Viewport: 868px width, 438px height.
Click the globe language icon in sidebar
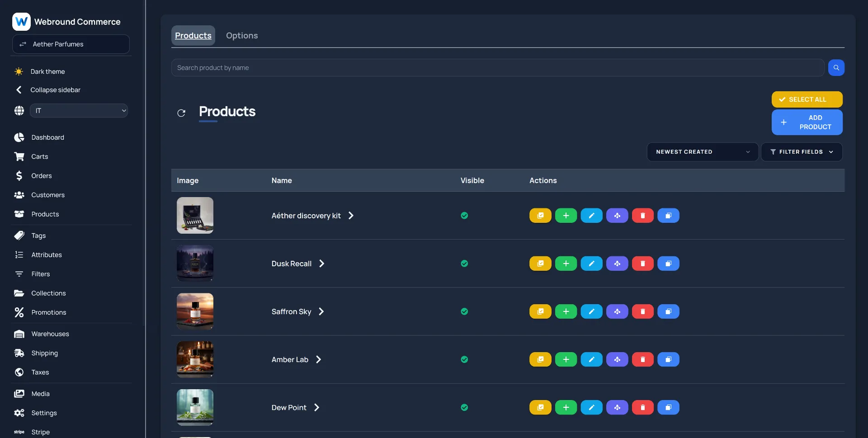click(19, 111)
